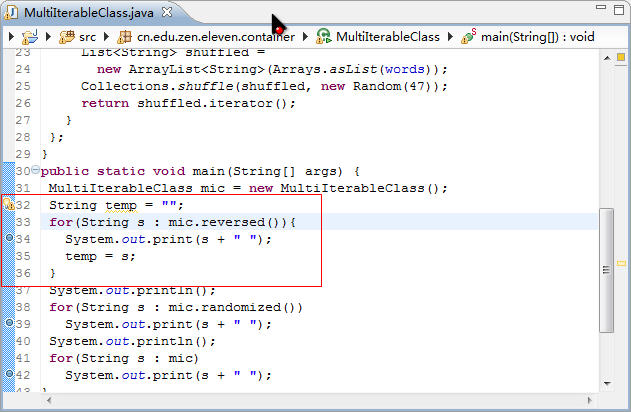Click the vertical scrollbar thumb

pyautogui.click(x=606, y=270)
